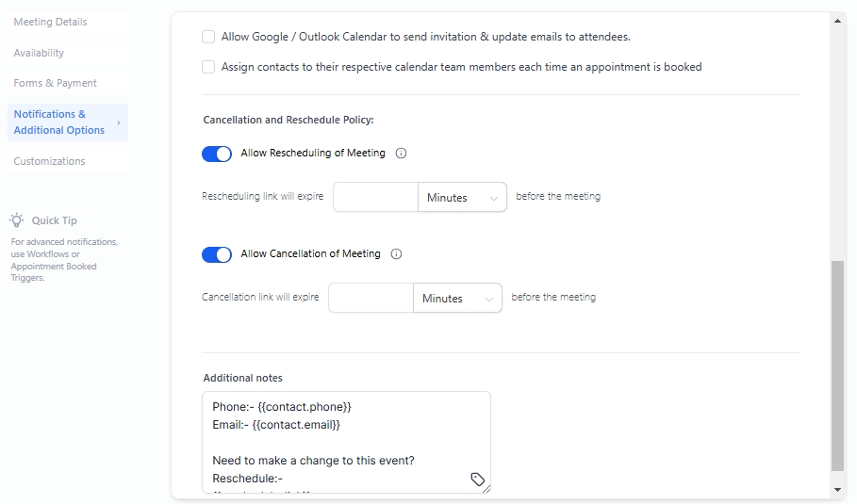Click scrollbar up arrow at top
This screenshot has width=857, height=504.
pyautogui.click(x=838, y=19)
